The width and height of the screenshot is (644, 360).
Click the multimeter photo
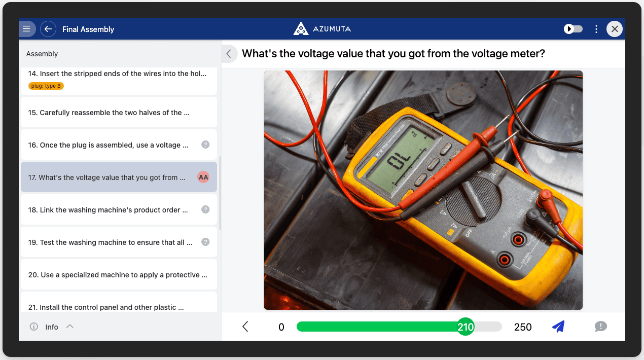point(423,190)
